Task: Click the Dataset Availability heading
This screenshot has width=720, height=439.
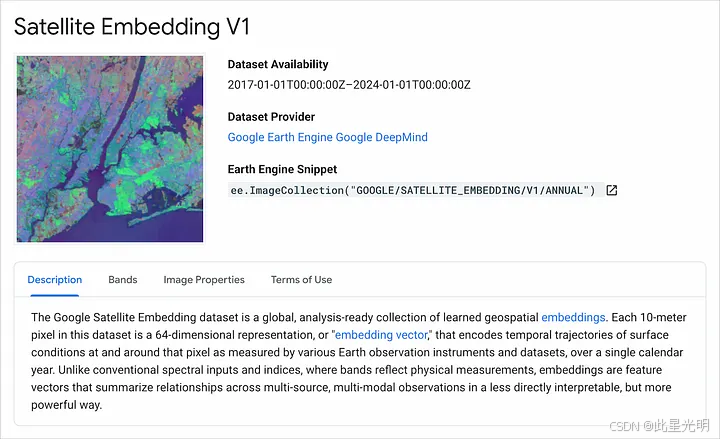Action: pyautogui.click(x=278, y=64)
